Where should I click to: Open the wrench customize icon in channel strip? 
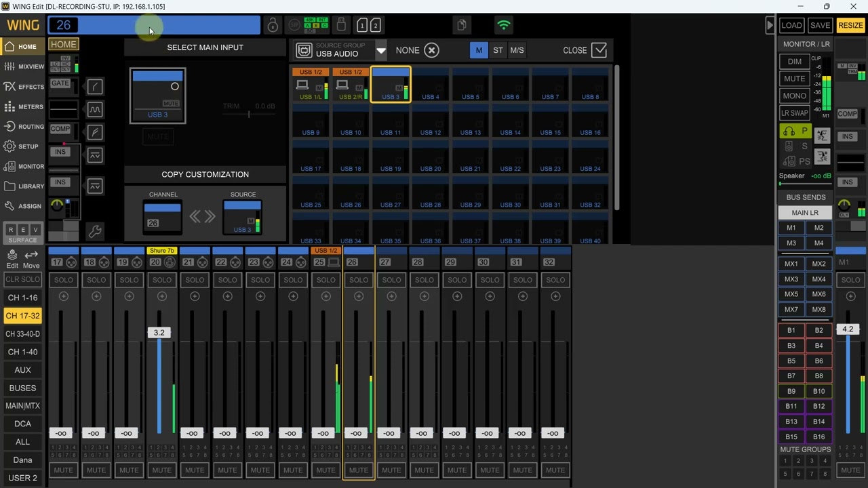(95, 232)
